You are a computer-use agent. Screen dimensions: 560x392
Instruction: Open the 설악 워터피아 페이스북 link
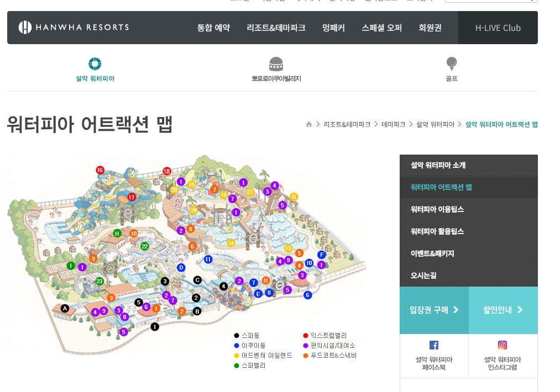click(434, 363)
